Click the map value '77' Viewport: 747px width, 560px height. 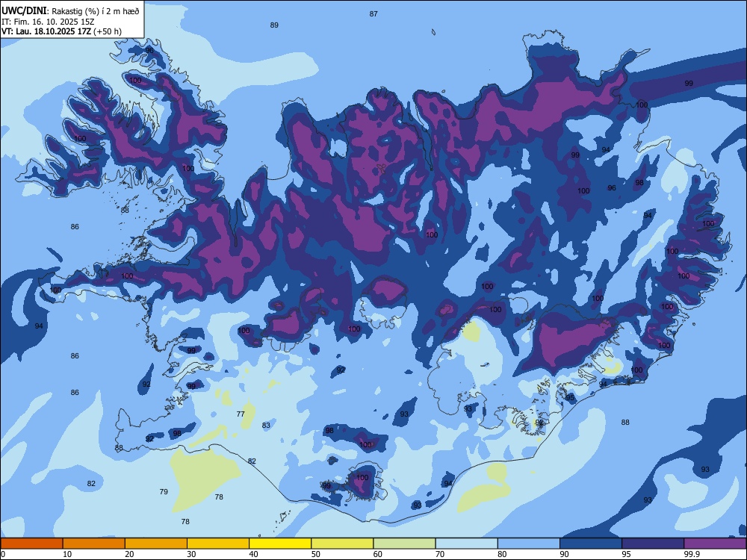pyautogui.click(x=241, y=414)
